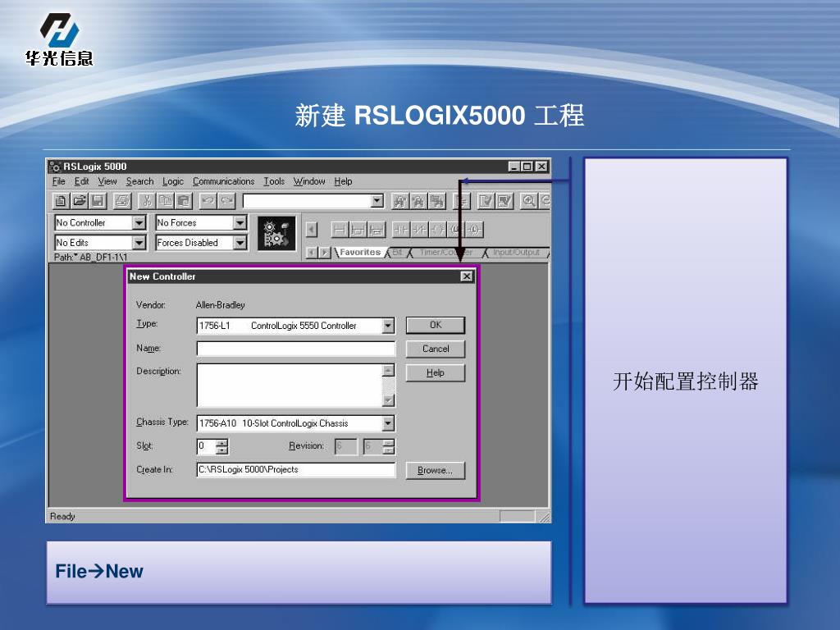Viewport: 840px width, 630px height.
Task: Expand the No Controller dropdown
Action: click(x=139, y=222)
